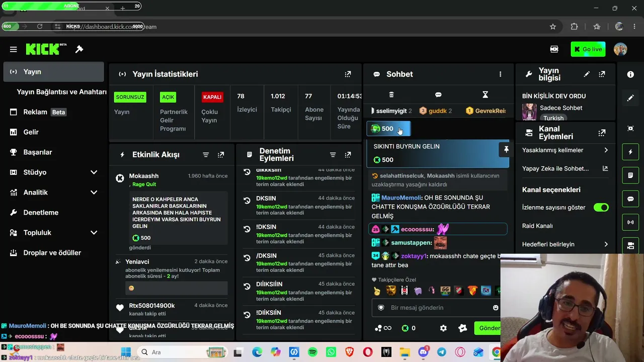644x362 pixels.
Task: Click the Turkish language tag
Action: (x=553, y=118)
